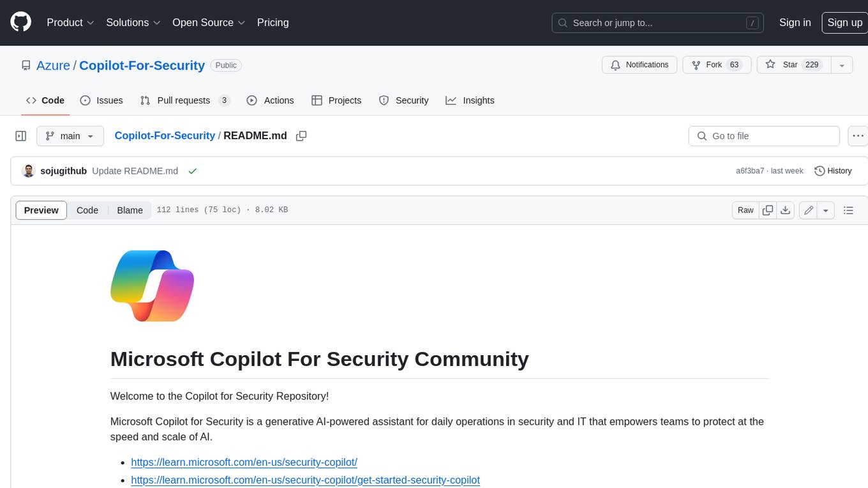Open the Update README.md commit message

coord(135,171)
